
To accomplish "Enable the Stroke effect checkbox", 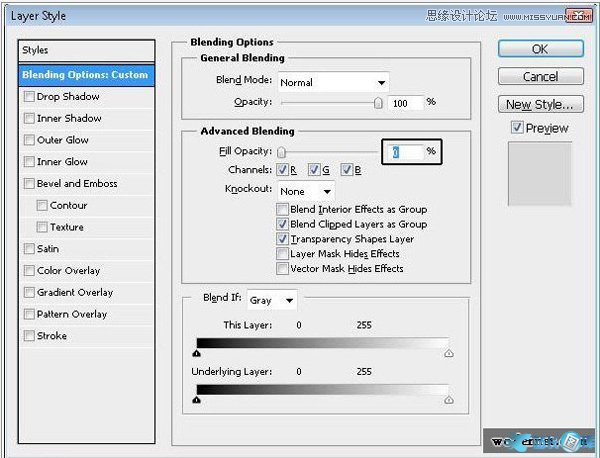I will pos(29,336).
